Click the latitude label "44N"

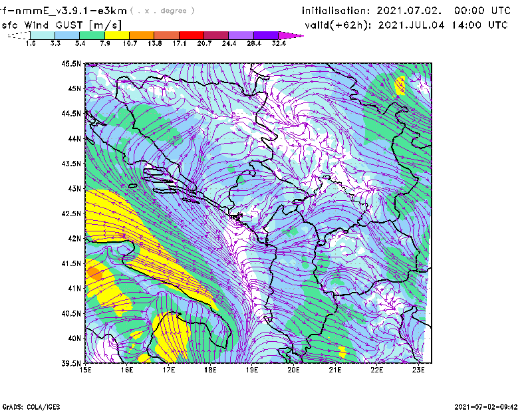tap(74, 138)
